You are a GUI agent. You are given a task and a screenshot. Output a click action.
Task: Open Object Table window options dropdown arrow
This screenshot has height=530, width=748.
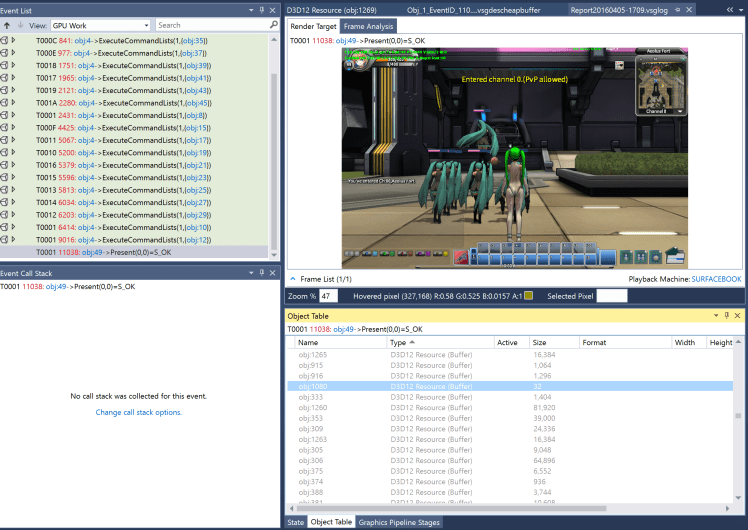click(x=716, y=315)
